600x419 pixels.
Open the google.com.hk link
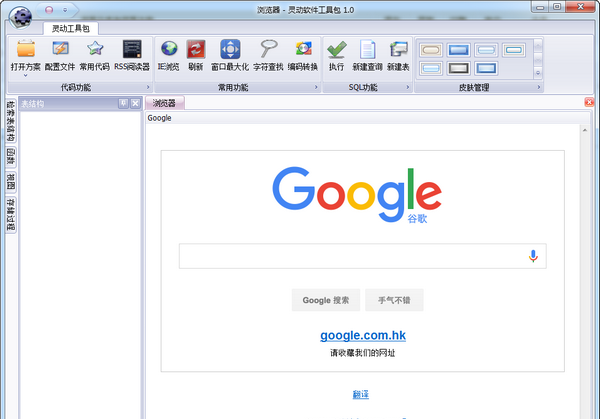coord(363,335)
